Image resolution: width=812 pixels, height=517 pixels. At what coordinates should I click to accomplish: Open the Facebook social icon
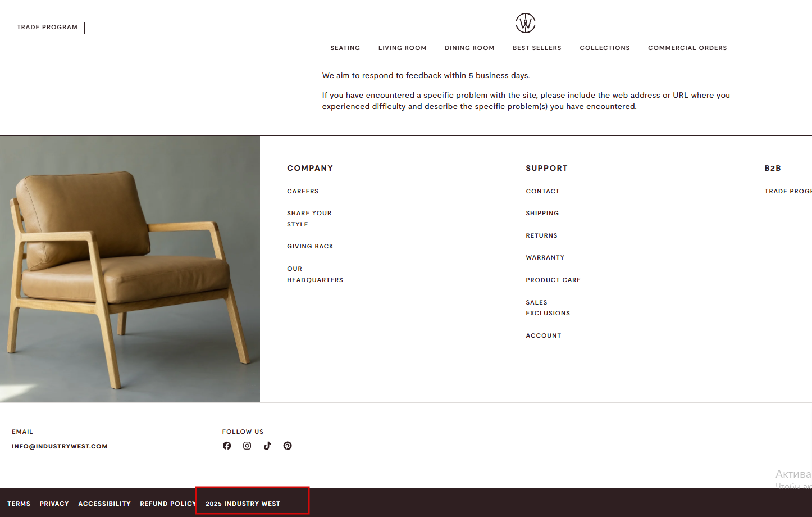[227, 446]
